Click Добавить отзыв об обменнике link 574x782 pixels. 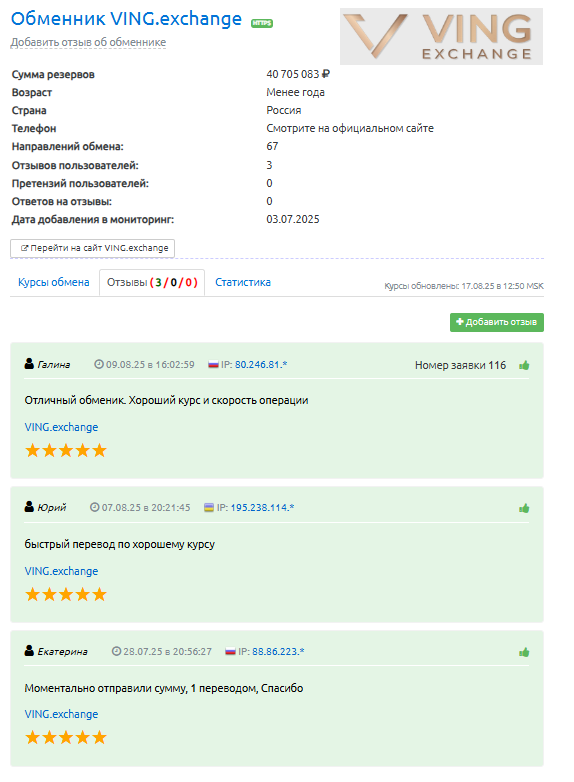(x=88, y=42)
